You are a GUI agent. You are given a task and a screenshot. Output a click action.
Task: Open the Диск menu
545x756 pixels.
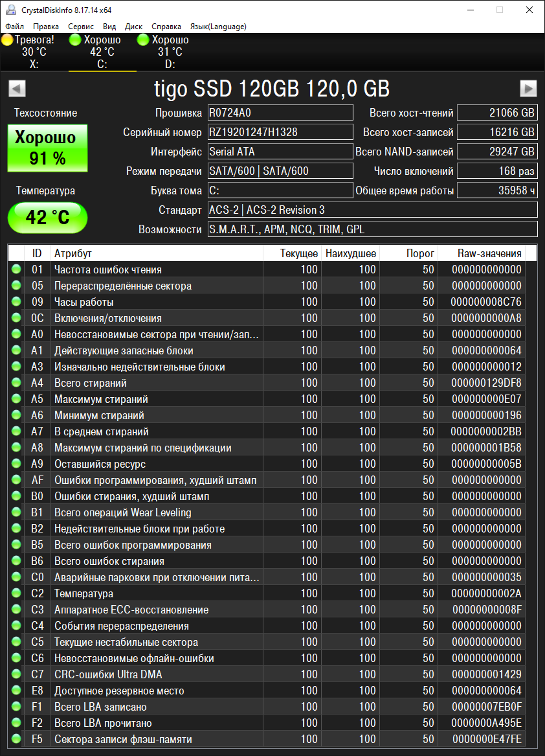tap(133, 27)
